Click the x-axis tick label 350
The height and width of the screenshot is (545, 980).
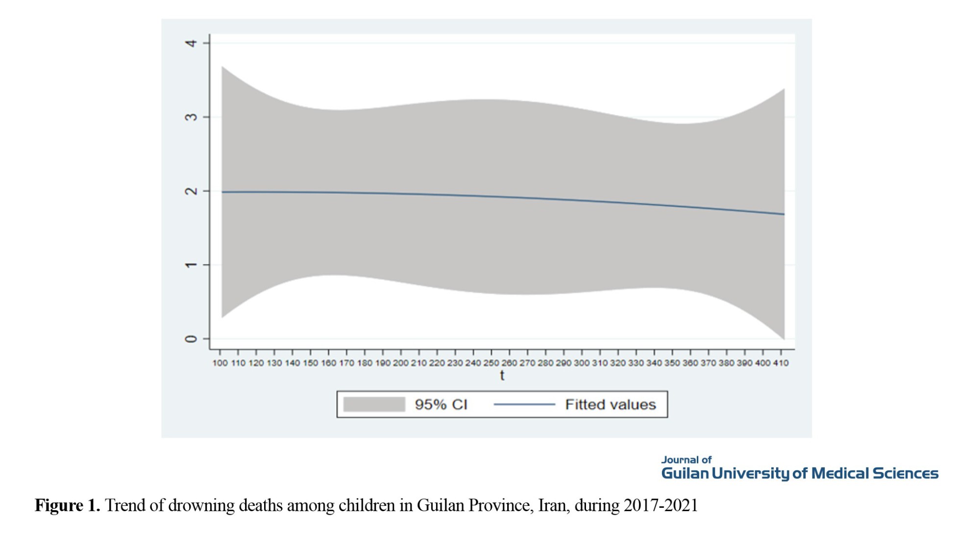pyautogui.click(x=672, y=363)
